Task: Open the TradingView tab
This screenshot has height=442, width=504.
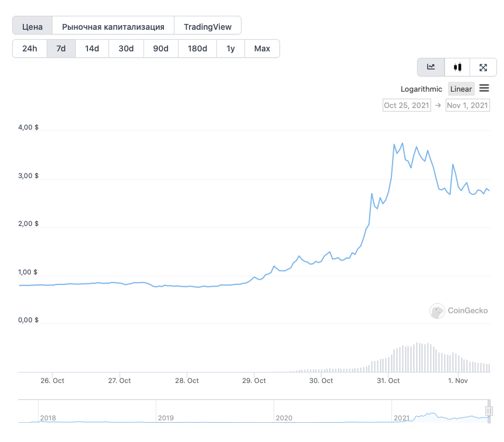Action: (x=208, y=26)
